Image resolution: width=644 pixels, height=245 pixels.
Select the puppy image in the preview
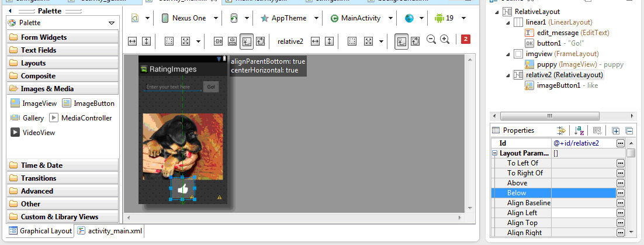[x=183, y=147]
